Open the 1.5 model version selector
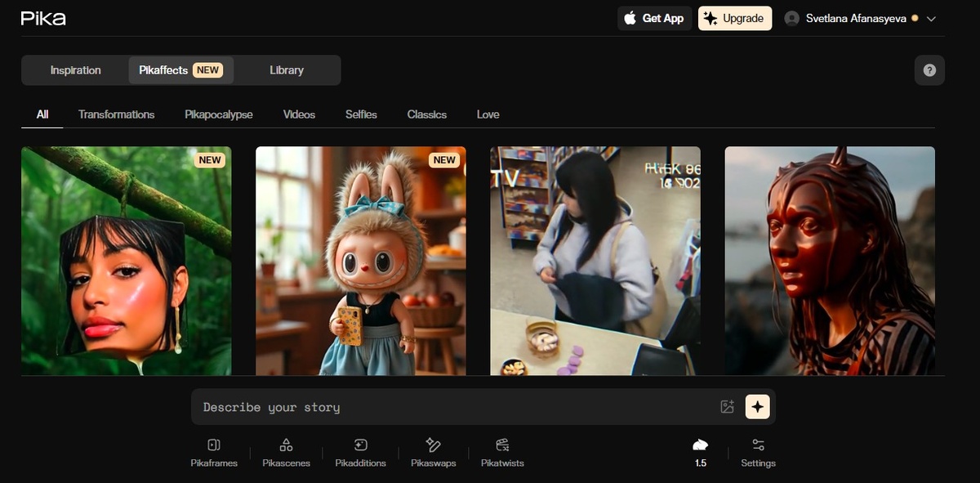This screenshot has width=980, height=483. (x=701, y=452)
